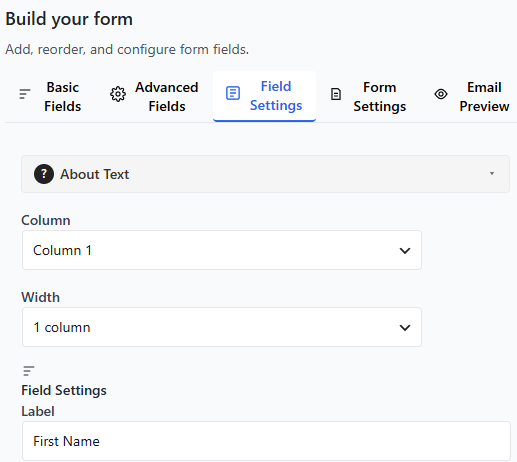The height and width of the screenshot is (462, 517).
Task: Open the Column 1 dropdown
Action: 222,250
